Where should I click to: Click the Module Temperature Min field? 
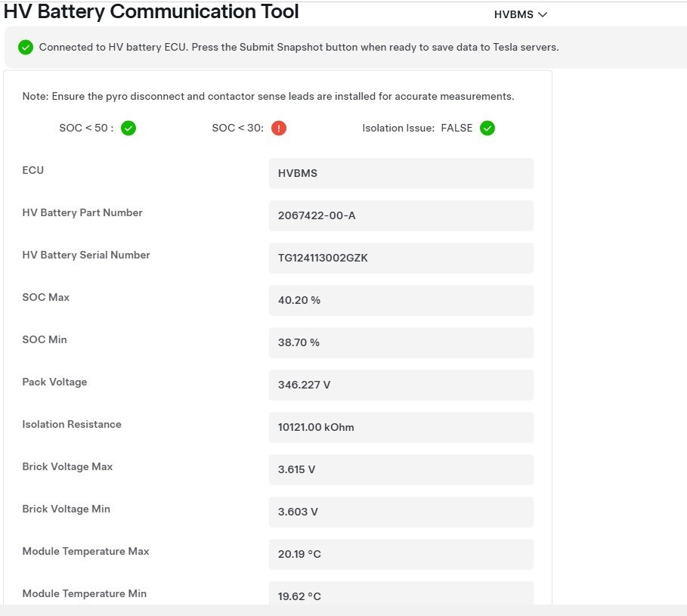coord(401,594)
